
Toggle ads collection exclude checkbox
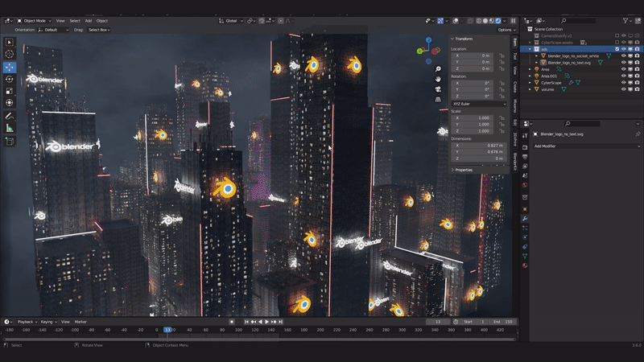pyautogui.click(x=617, y=49)
